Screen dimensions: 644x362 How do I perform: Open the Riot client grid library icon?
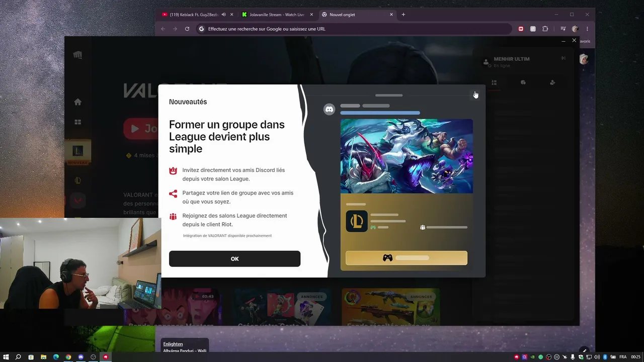[77, 122]
